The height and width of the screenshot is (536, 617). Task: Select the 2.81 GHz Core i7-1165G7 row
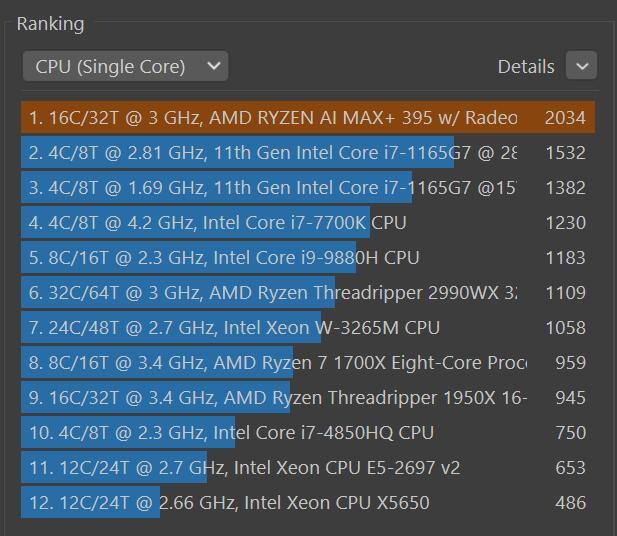click(272, 153)
